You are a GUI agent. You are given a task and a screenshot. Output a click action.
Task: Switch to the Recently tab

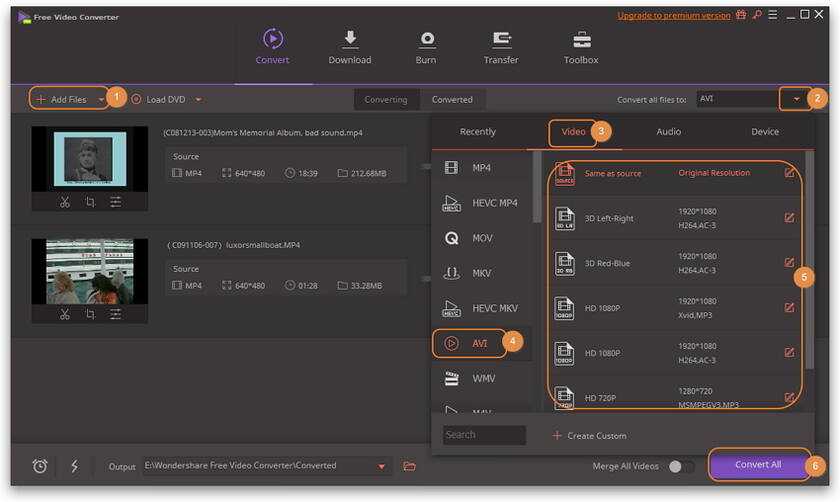(478, 132)
